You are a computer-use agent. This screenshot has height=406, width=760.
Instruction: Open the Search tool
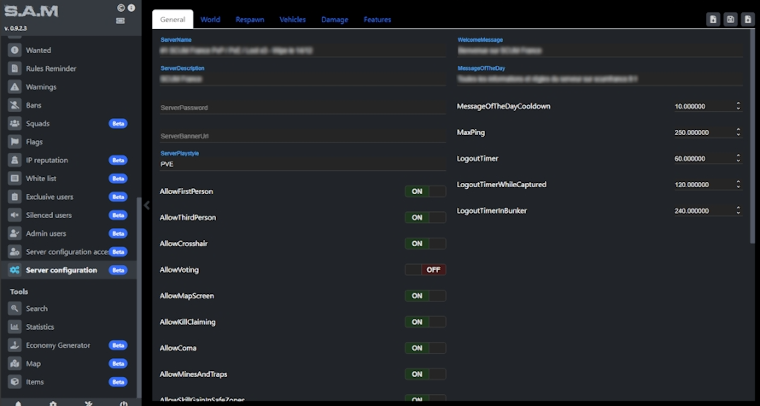coord(68,309)
